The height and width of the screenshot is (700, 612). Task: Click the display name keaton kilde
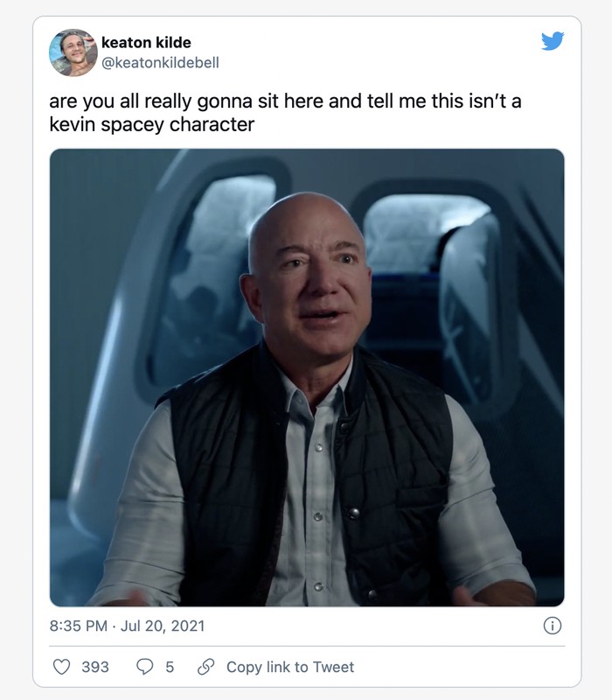point(146,42)
